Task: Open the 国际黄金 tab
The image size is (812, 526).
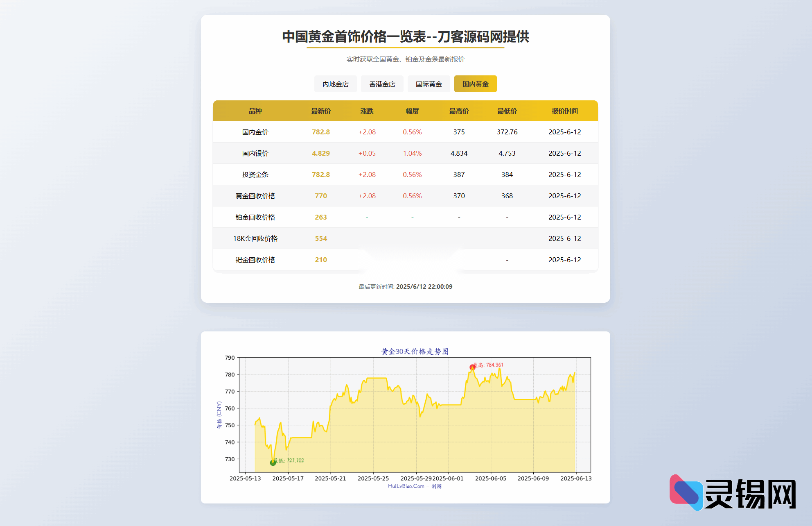Action: [x=429, y=84]
